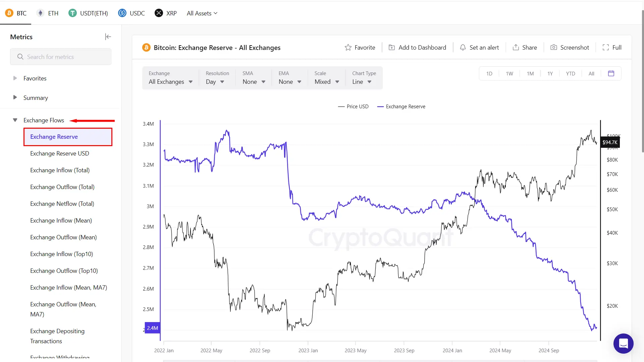Select the 1W time range

(509, 74)
